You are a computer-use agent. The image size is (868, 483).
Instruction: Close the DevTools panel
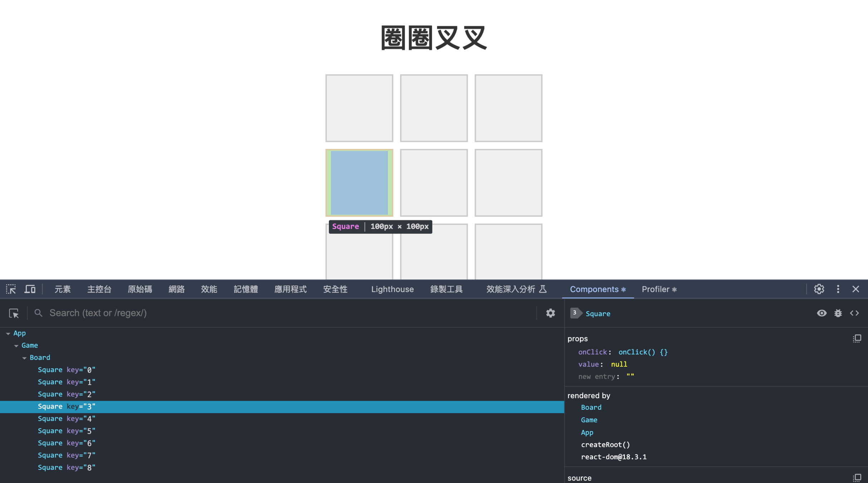pyautogui.click(x=855, y=289)
